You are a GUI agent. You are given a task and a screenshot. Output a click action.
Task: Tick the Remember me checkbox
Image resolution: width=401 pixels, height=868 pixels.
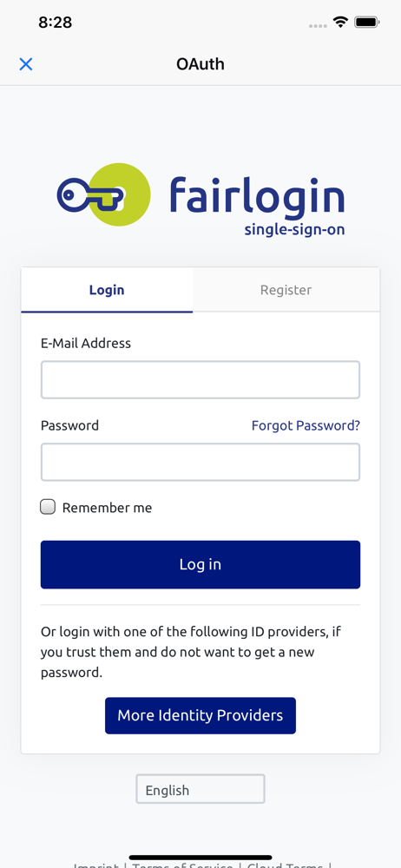[48, 507]
